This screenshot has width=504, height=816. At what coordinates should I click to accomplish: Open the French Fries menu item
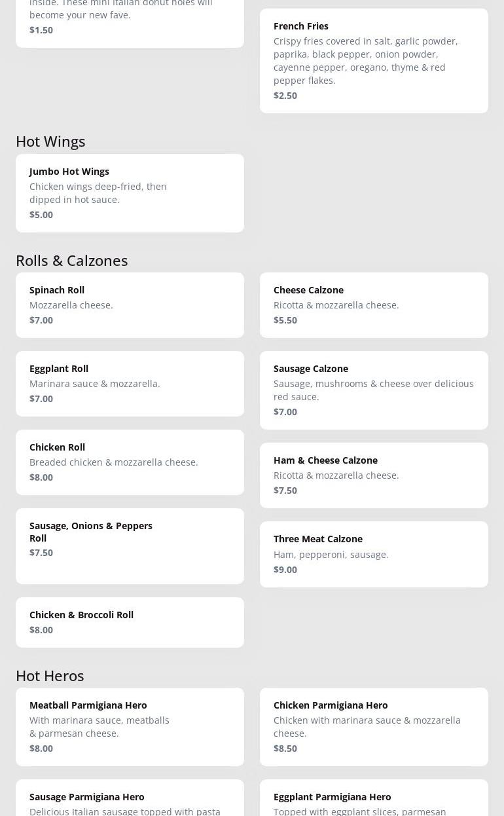[374, 60]
